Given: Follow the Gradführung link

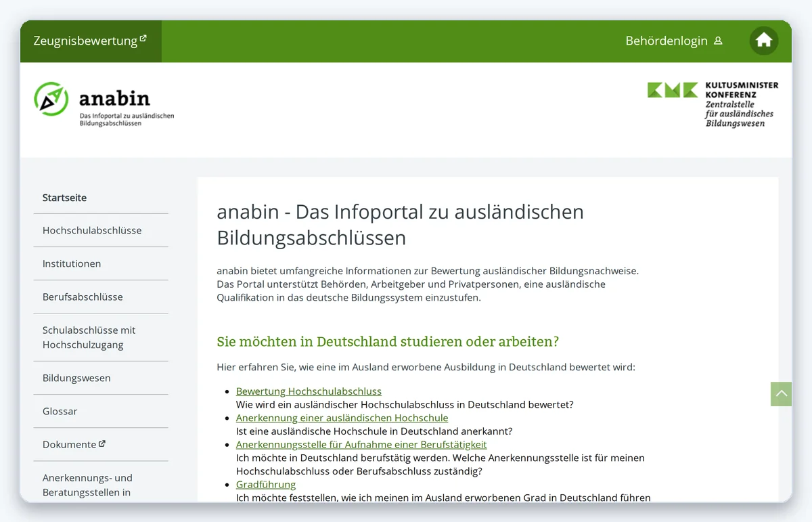Looking at the screenshot, I should (266, 484).
